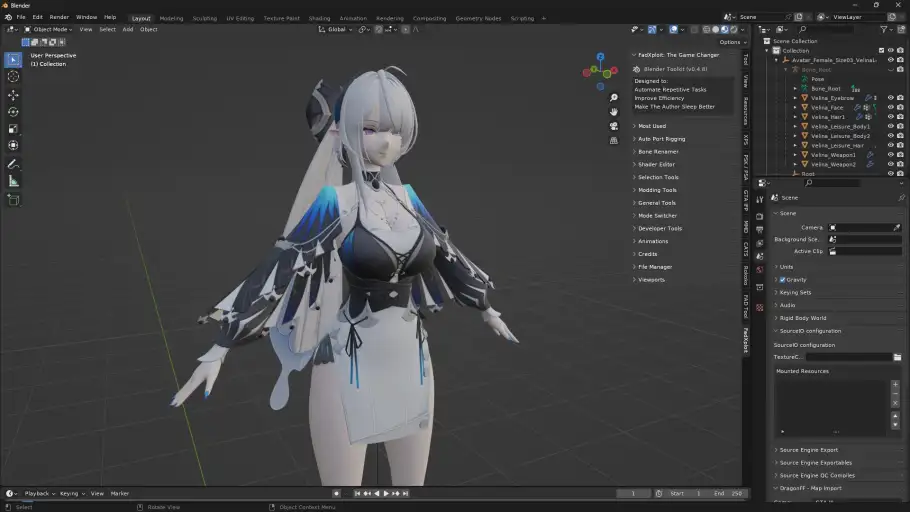Click the pan hand viewport icon
This screenshot has height=512, width=910.
[613, 111]
